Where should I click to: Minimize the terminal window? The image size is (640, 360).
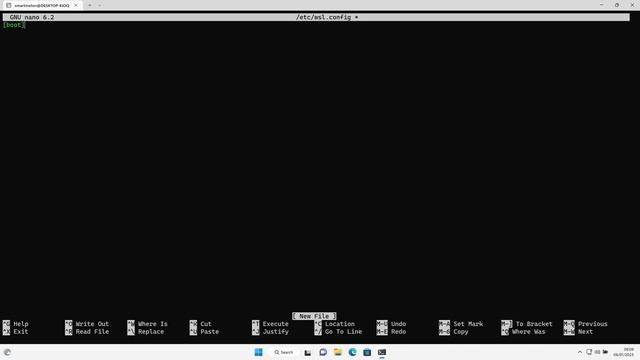[602, 5]
